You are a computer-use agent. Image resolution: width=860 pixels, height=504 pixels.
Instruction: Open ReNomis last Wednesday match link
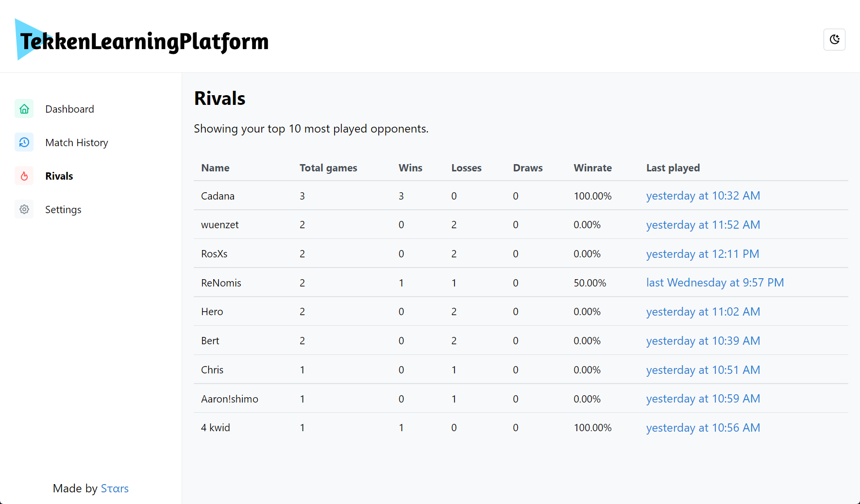click(715, 283)
